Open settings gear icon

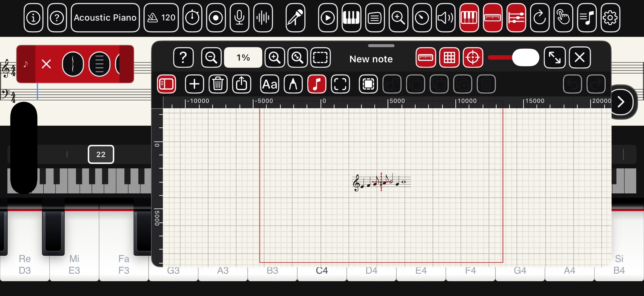tap(610, 18)
